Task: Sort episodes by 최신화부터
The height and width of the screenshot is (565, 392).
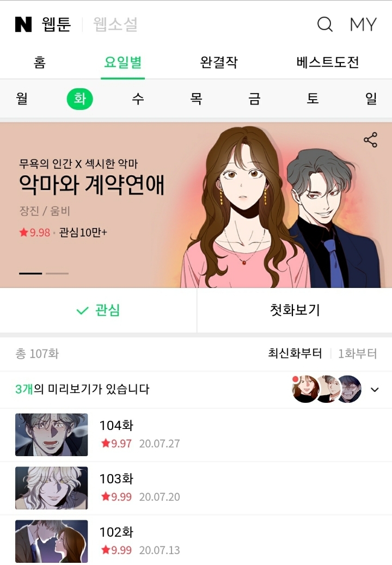Action: [295, 353]
